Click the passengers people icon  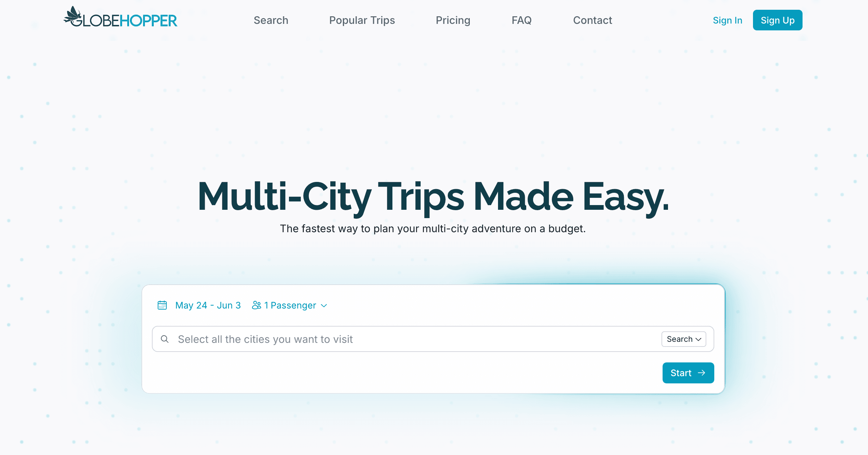click(x=256, y=305)
